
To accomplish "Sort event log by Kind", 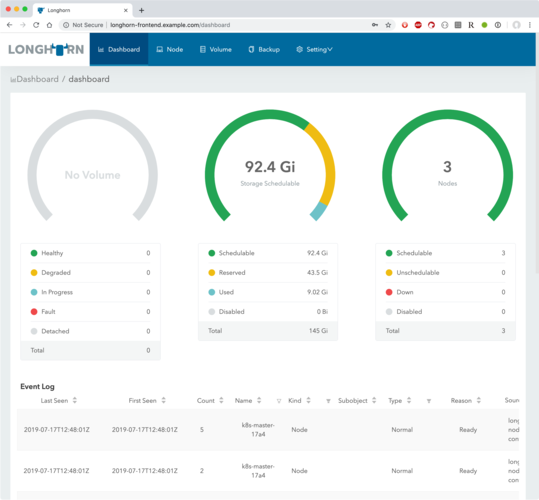I will pos(308,400).
